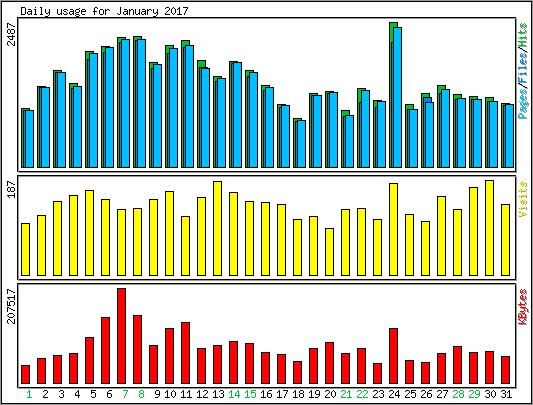Click day label 18 on the x-axis

coord(298,394)
